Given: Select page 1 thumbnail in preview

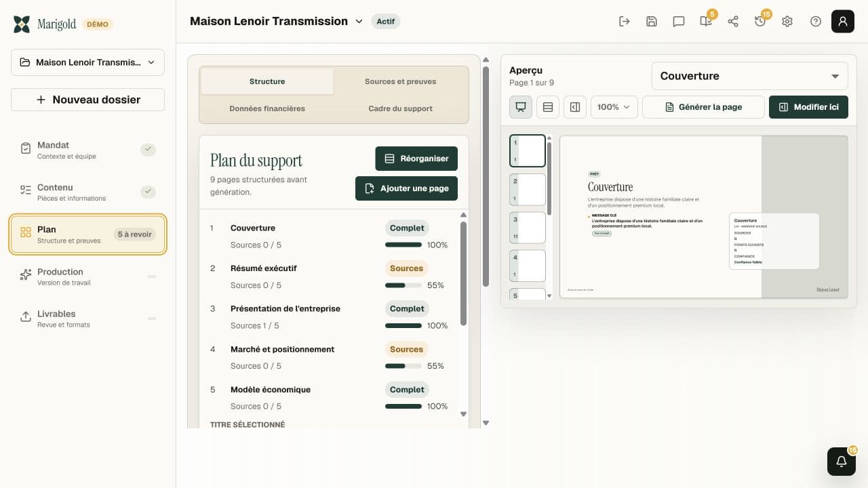Looking at the screenshot, I should pyautogui.click(x=528, y=150).
